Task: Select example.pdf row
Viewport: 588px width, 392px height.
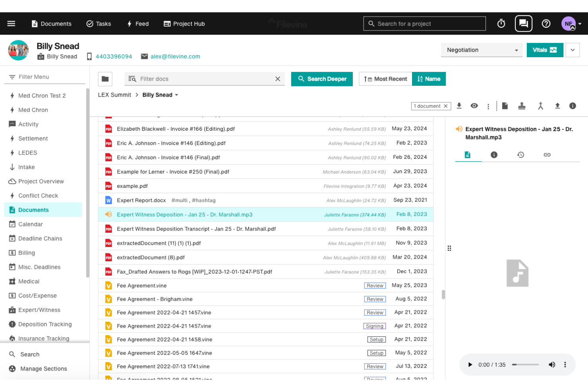Action: [266, 186]
